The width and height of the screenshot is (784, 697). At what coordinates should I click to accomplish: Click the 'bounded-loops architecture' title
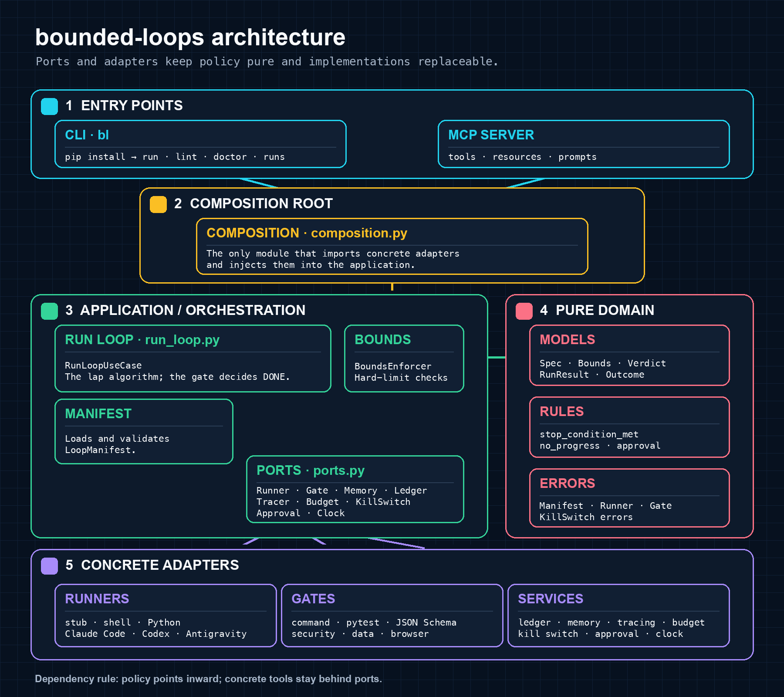[x=190, y=37]
